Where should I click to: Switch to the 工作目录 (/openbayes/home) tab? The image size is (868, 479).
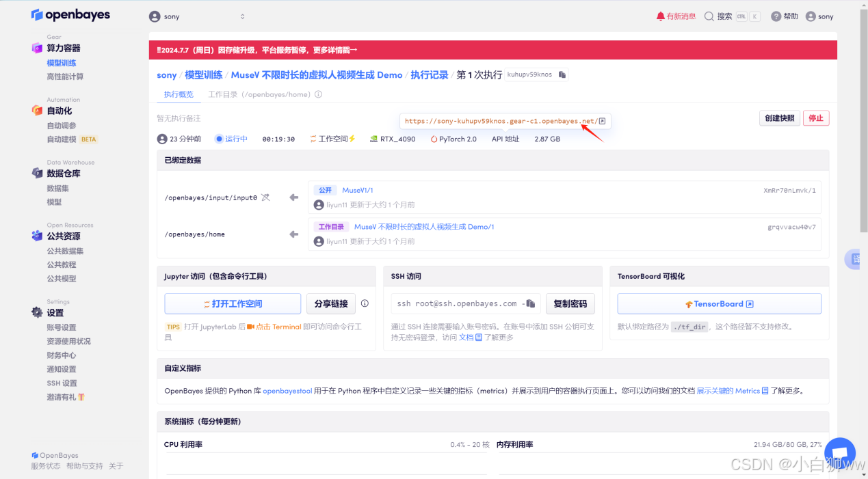259,94
